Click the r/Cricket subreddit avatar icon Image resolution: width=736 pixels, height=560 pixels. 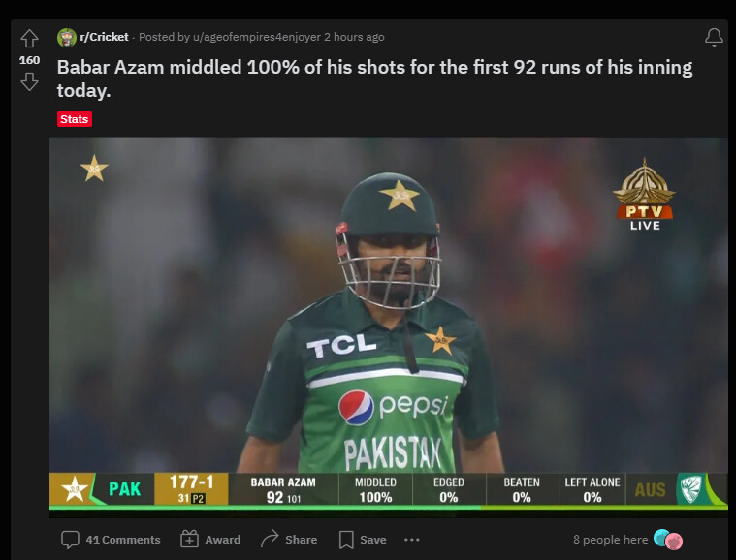pyautogui.click(x=67, y=37)
